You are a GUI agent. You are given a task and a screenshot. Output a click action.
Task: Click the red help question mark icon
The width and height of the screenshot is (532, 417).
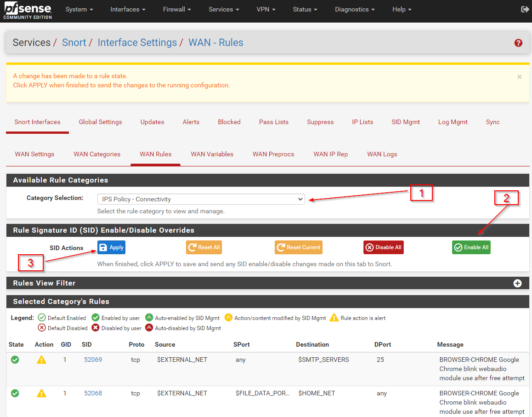518,43
